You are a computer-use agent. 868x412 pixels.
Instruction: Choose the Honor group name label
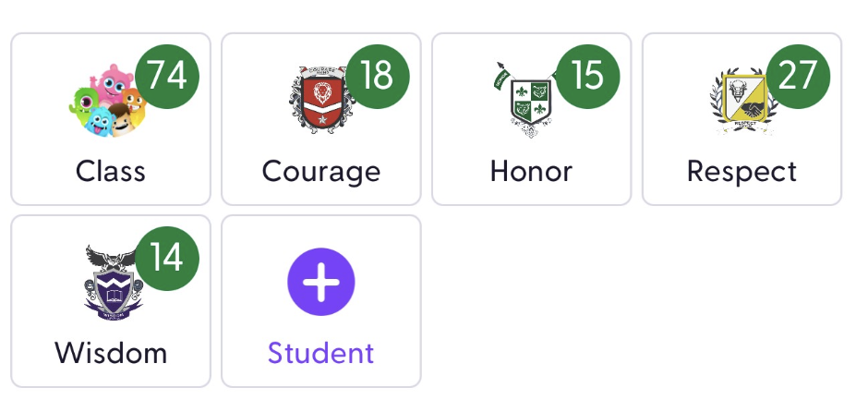(532, 171)
